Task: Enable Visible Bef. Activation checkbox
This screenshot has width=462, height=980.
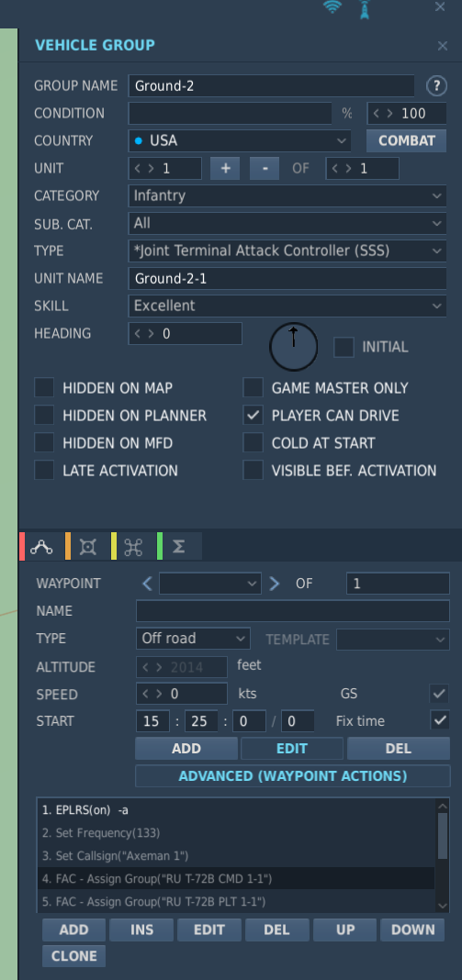Action: tap(253, 470)
